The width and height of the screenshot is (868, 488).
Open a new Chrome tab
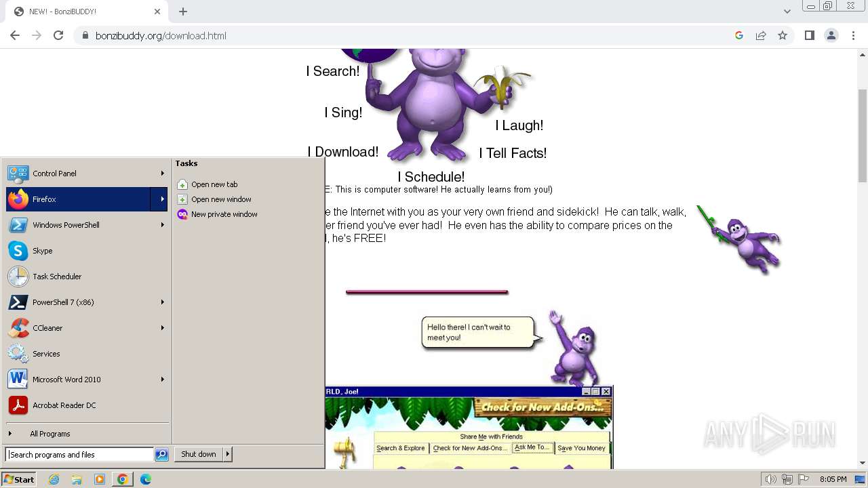pos(183,12)
